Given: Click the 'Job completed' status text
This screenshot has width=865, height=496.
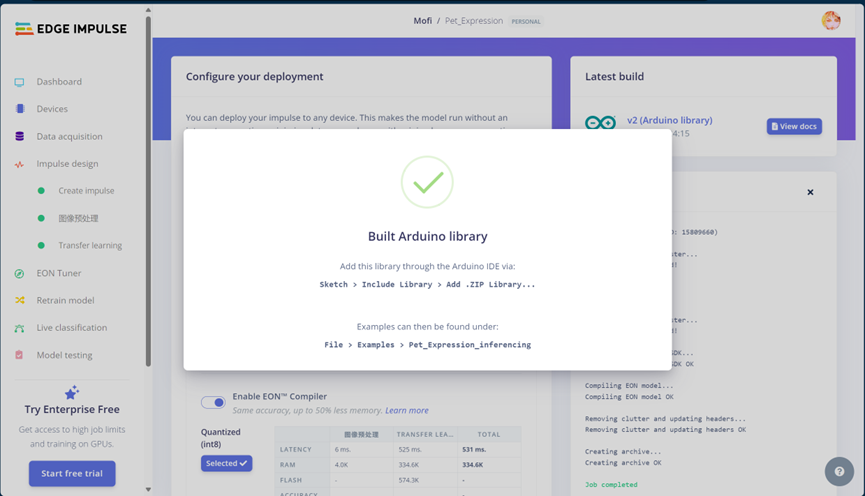Looking at the screenshot, I should (611, 484).
